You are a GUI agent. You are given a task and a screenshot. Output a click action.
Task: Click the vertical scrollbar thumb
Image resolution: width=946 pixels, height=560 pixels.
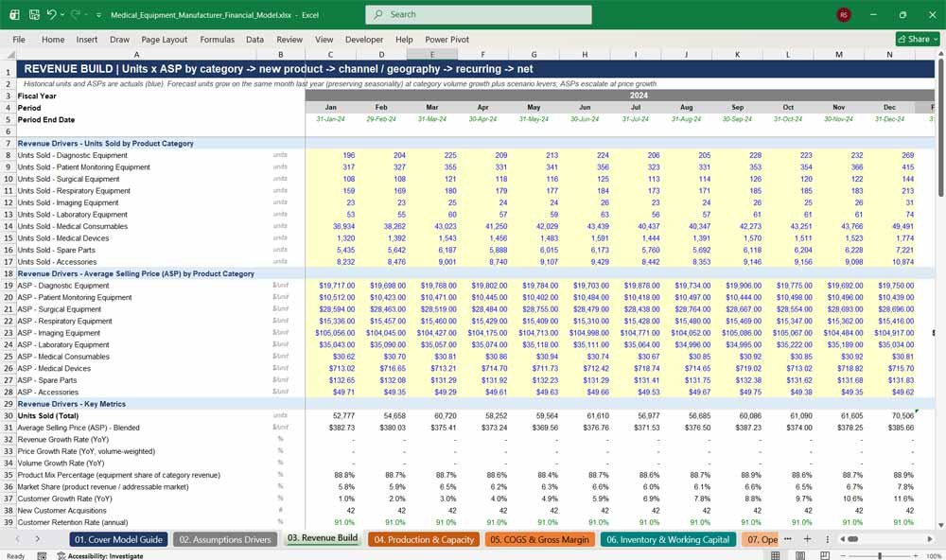point(940,128)
